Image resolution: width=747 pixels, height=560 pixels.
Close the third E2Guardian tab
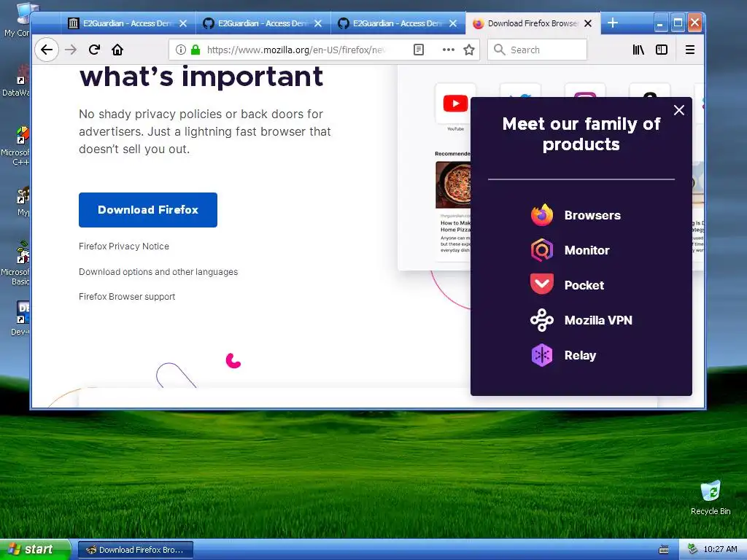(453, 23)
